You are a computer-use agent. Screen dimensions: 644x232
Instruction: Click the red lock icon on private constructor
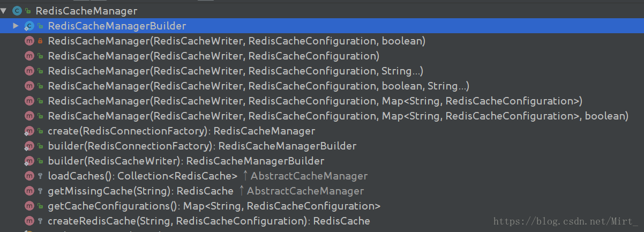40,41
